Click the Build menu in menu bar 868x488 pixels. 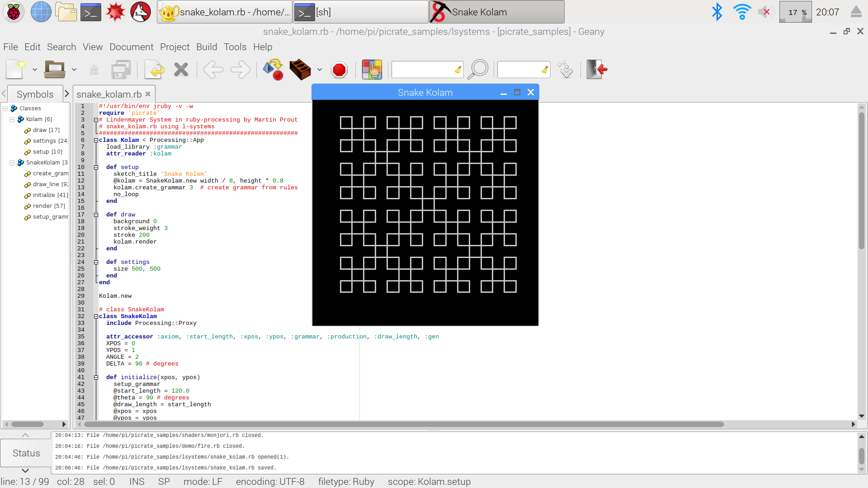[207, 47]
